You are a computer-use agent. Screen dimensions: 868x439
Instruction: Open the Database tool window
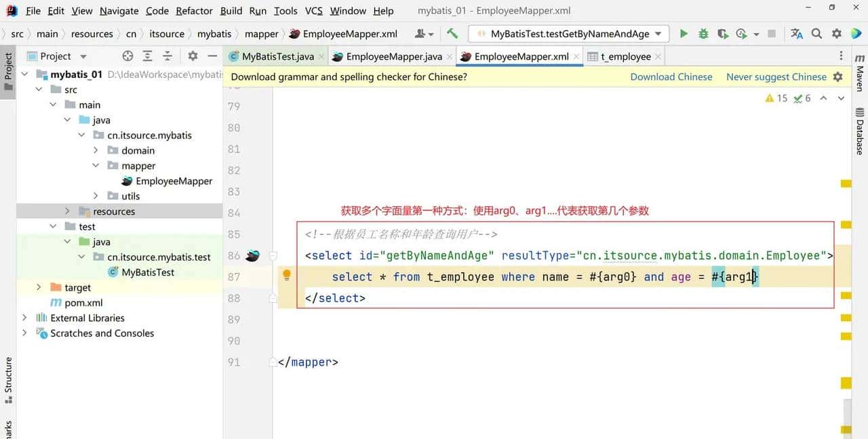coord(859,130)
